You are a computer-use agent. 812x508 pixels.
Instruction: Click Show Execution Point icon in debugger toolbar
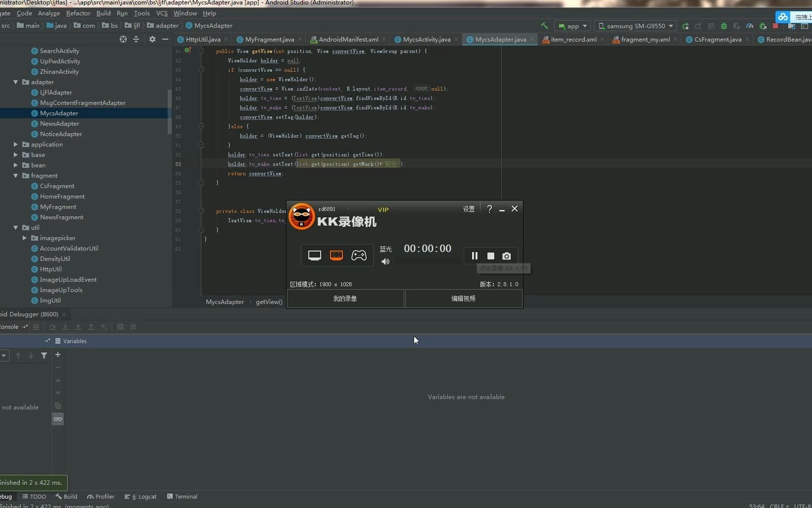tap(36, 327)
